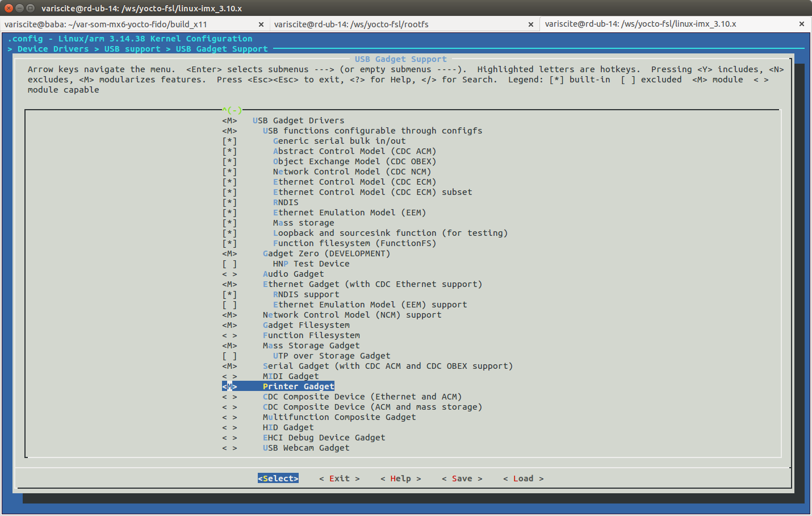Select the USB Webcam Gadget entry
The height and width of the screenshot is (516, 812).
(x=305, y=448)
